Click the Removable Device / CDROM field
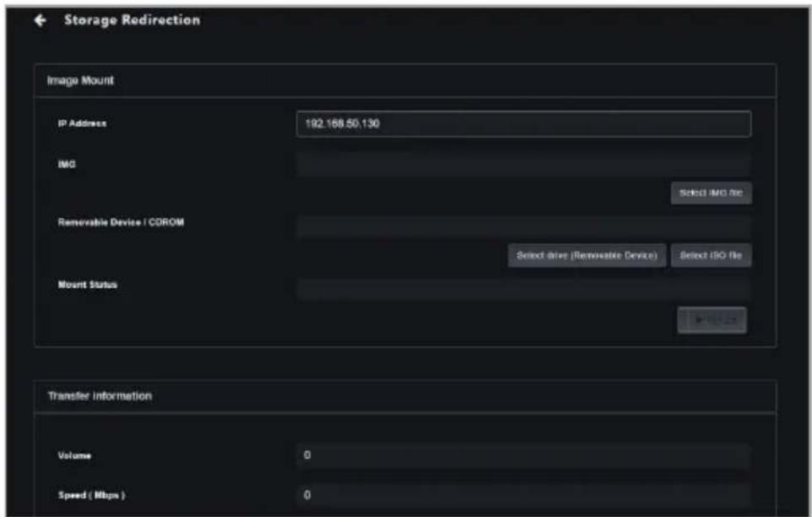The image size is (812, 517). (523, 226)
